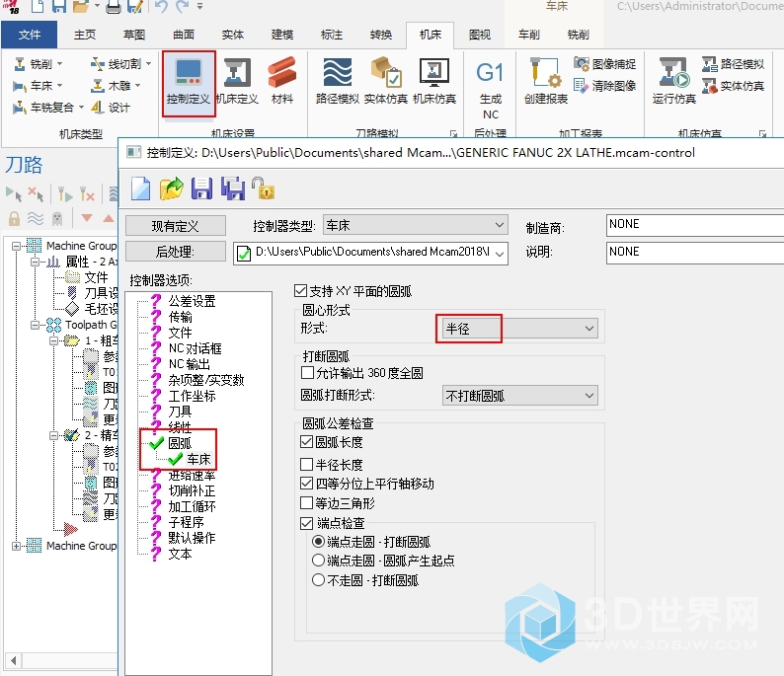The width and height of the screenshot is (784, 676).
Task: Expand the bottom Machine Group node
Action: (x=16, y=546)
